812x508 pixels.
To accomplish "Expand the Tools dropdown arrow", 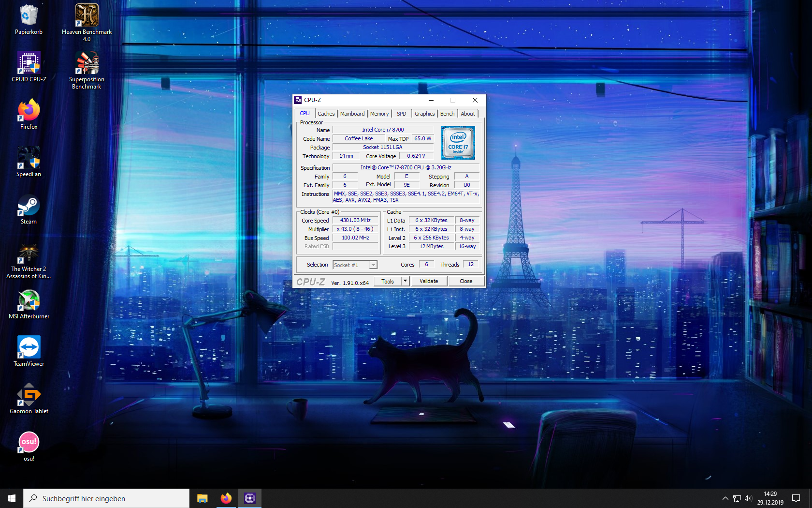I will tap(406, 281).
